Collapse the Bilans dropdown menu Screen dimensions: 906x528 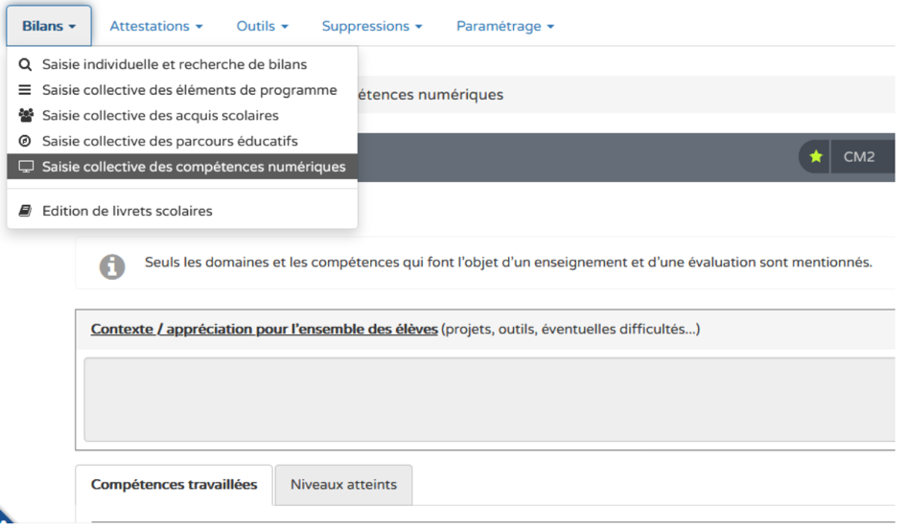(49, 26)
